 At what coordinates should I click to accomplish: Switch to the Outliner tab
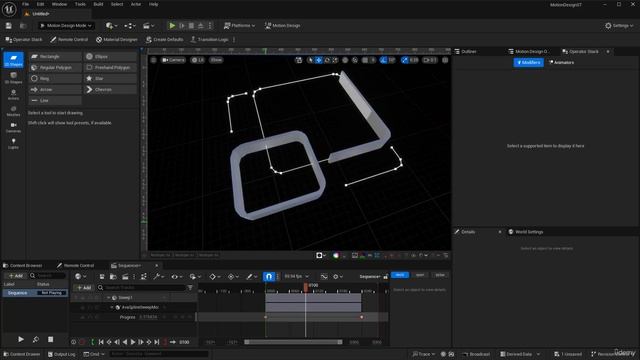(x=466, y=51)
